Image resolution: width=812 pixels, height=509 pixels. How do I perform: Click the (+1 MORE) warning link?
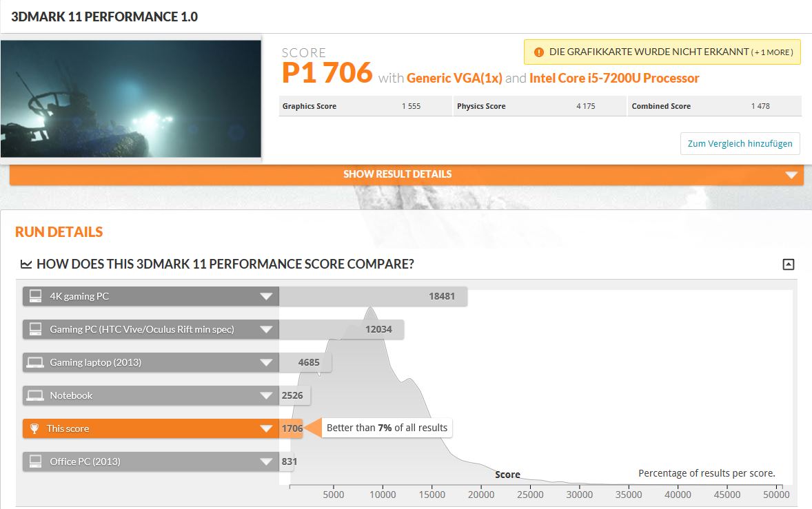(x=772, y=52)
